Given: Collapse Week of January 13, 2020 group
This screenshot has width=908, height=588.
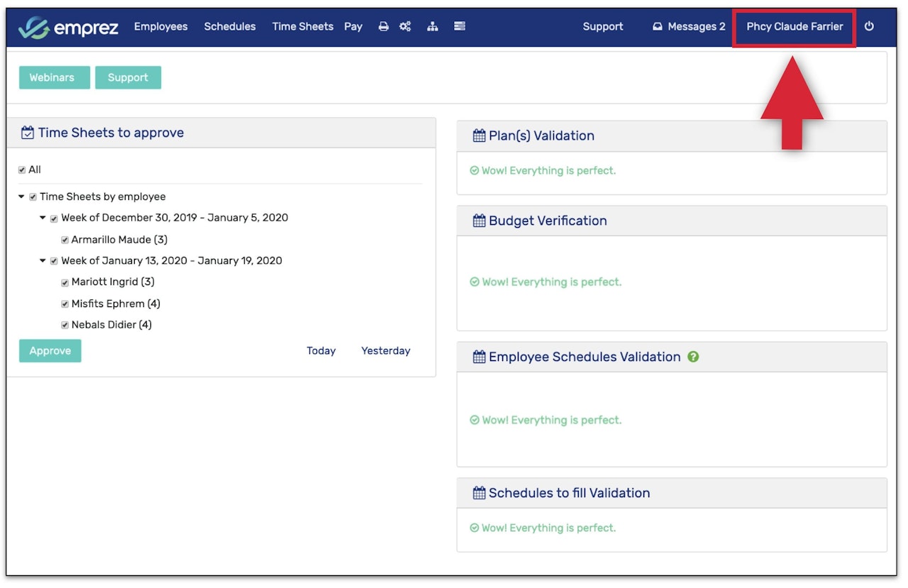Looking at the screenshot, I should coord(43,261).
